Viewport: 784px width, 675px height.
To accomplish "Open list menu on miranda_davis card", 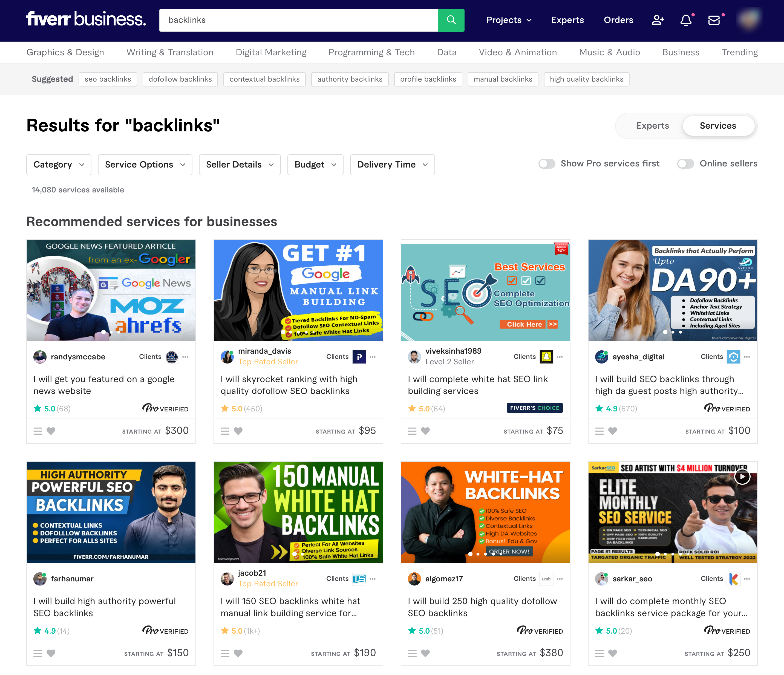I will [x=225, y=431].
